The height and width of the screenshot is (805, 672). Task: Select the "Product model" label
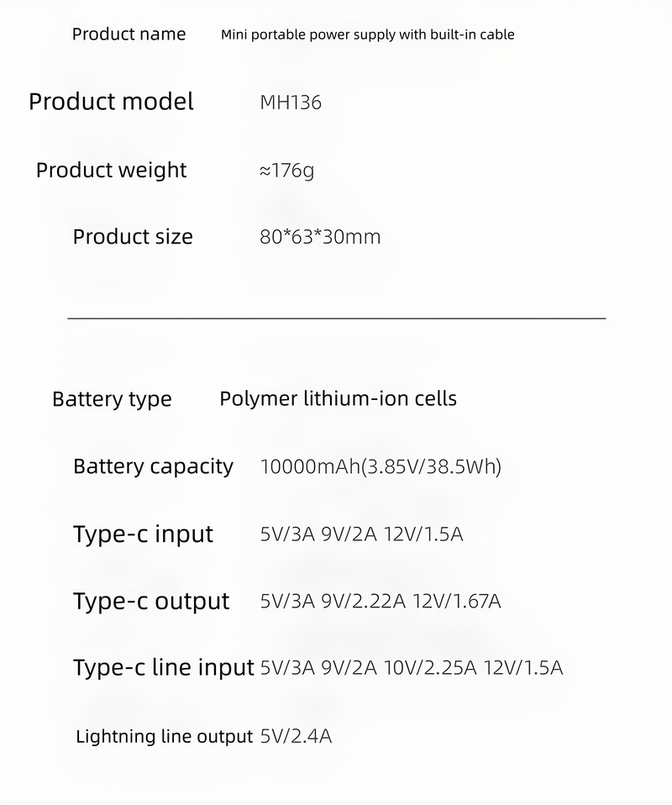(x=111, y=102)
